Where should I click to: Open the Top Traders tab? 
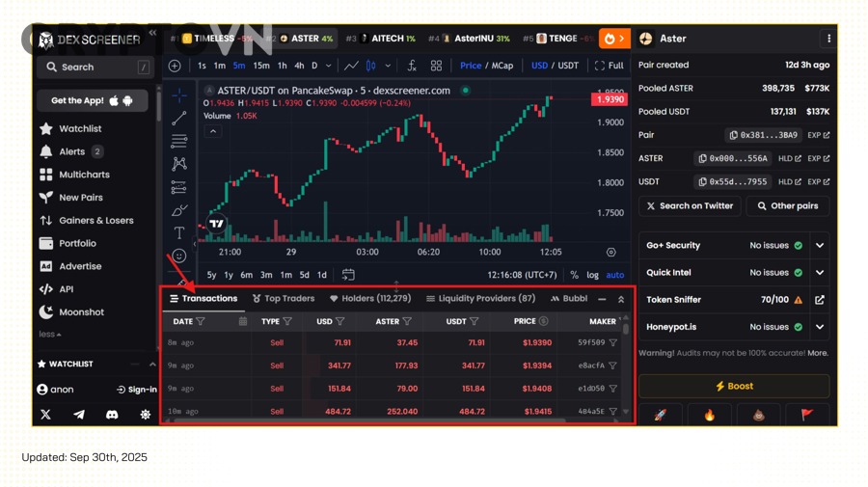[284, 299]
